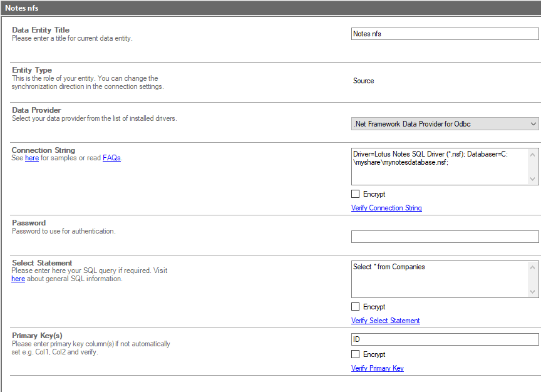Image resolution: width=541 pixels, height=392 pixels.
Task: Open the 'here' link about SQL information
Action: (18, 279)
